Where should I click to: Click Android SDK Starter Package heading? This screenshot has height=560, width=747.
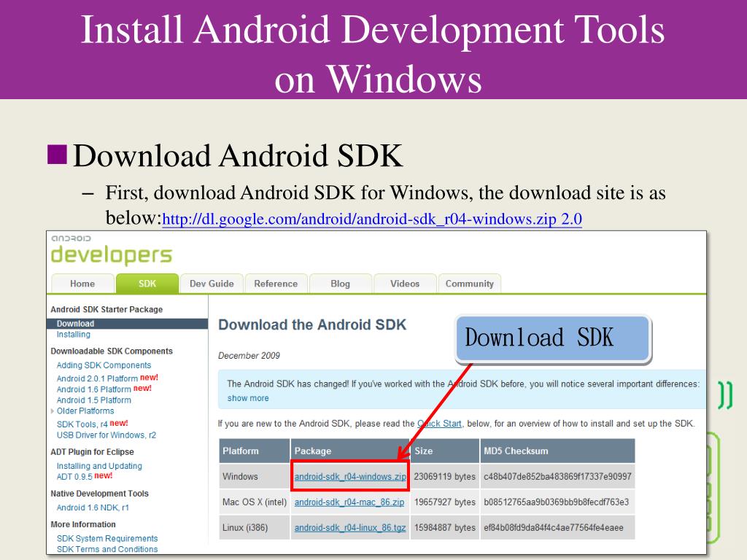pyautogui.click(x=107, y=309)
